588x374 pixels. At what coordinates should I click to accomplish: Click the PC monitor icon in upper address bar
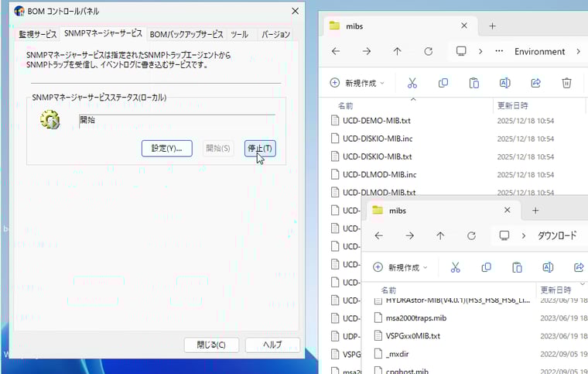(x=461, y=51)
